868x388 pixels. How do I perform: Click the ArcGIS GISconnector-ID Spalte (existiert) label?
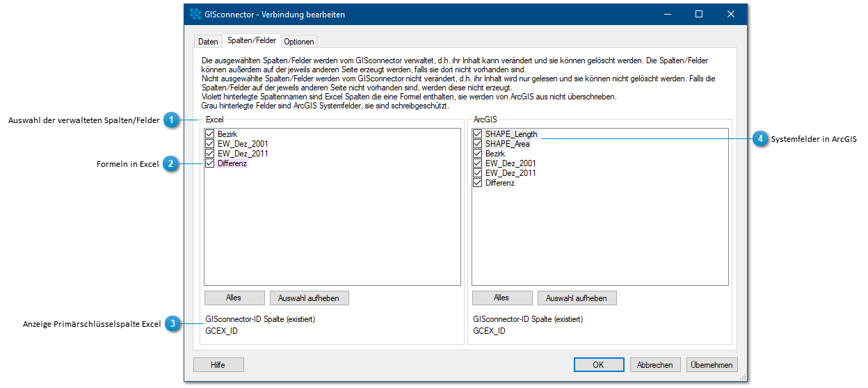click(528, 319)
